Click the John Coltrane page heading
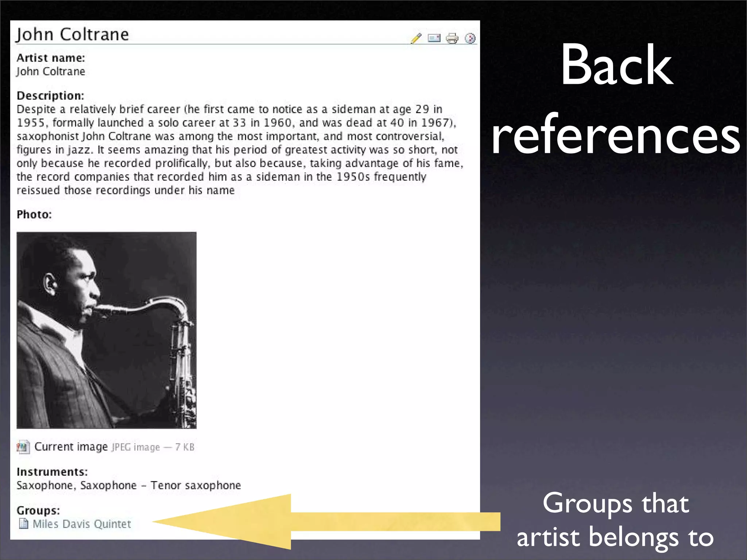The height and width of the screenshot is (560, 747). pyautogui.click(x=73, y=35)
